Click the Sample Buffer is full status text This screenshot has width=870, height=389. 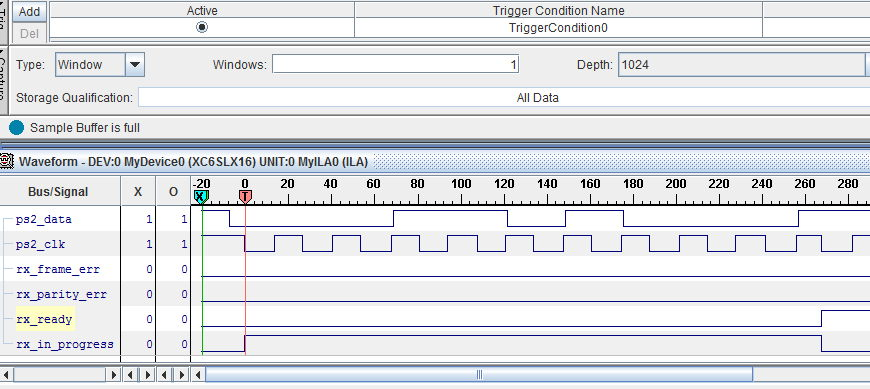85,128
